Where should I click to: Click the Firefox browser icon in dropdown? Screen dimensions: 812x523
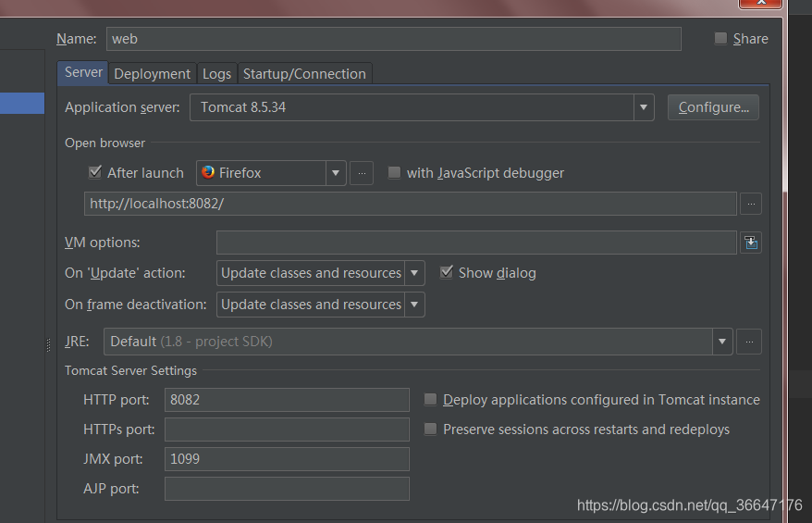click(x=208, y=172)
